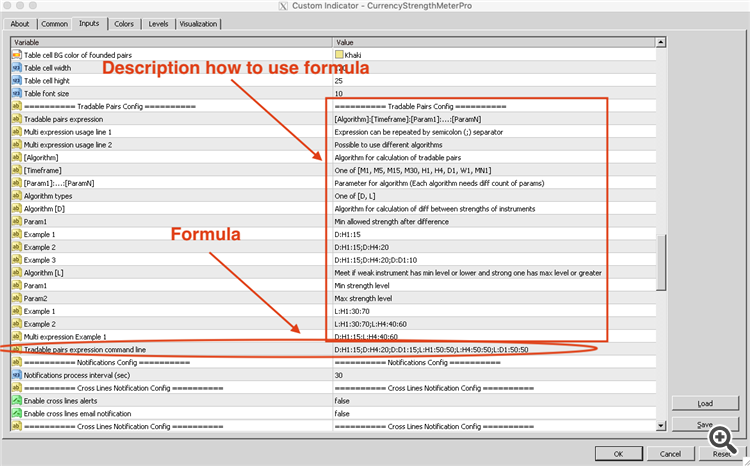The height and width of the screenshot is (466, 750).
Task: Select false value of cross lines email notification
Action: point(342,414)
